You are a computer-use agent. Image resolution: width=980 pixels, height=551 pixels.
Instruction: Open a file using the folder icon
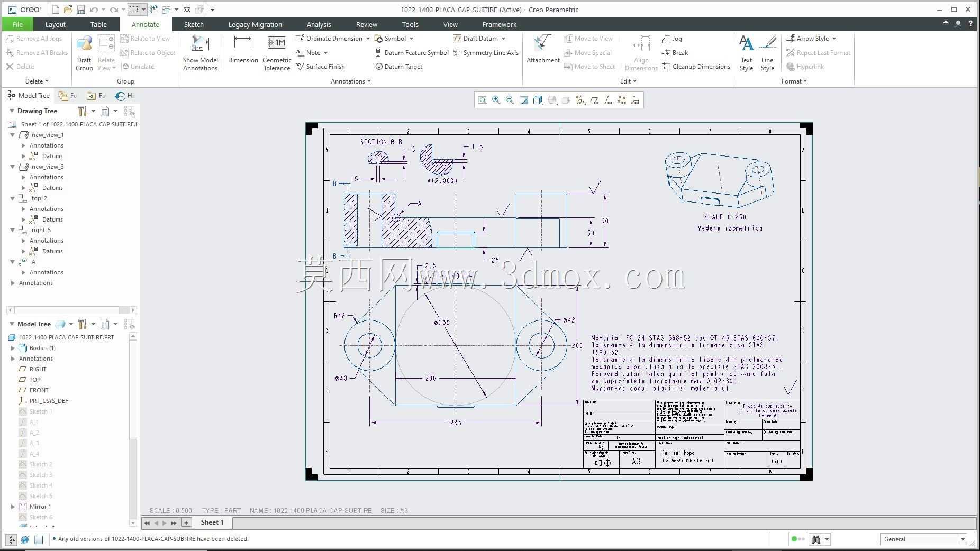68,10
